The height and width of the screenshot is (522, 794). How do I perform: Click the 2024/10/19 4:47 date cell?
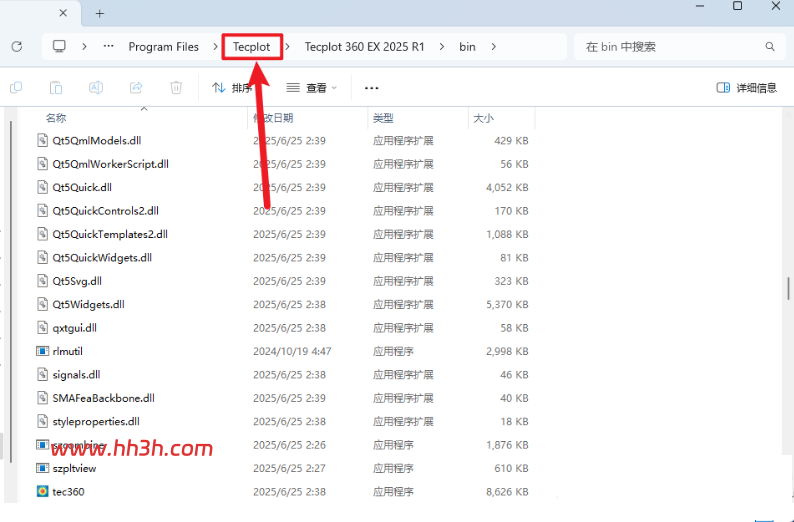(292, 351)
